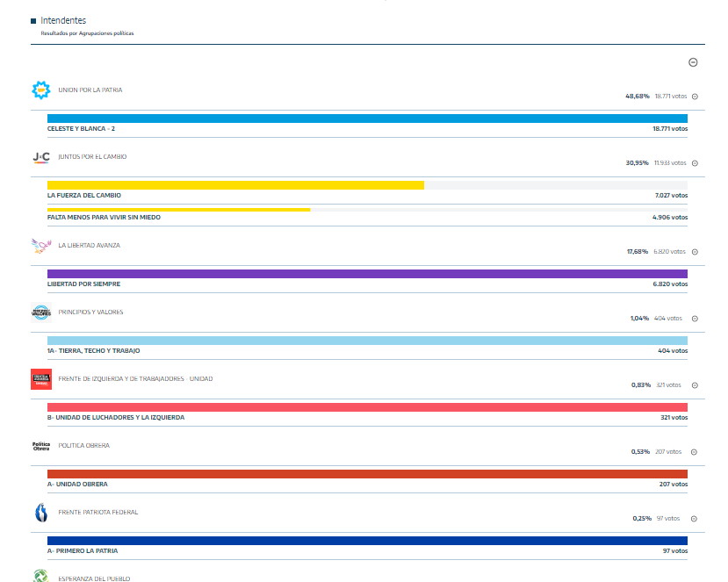Click the Esperanza del Pueblo logo
The width and height of the screenshot is (728, 582).
[x=40, y=576]
